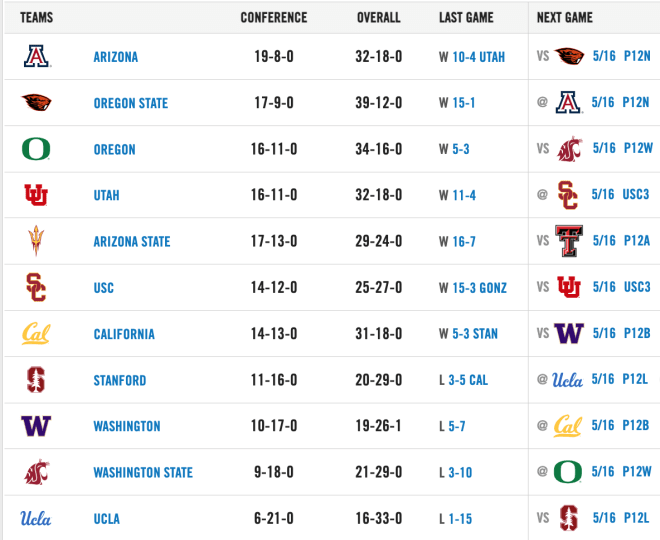Click the Texas Tech logo in Next Game column
The image size is (660, 540).
[569, 241]
